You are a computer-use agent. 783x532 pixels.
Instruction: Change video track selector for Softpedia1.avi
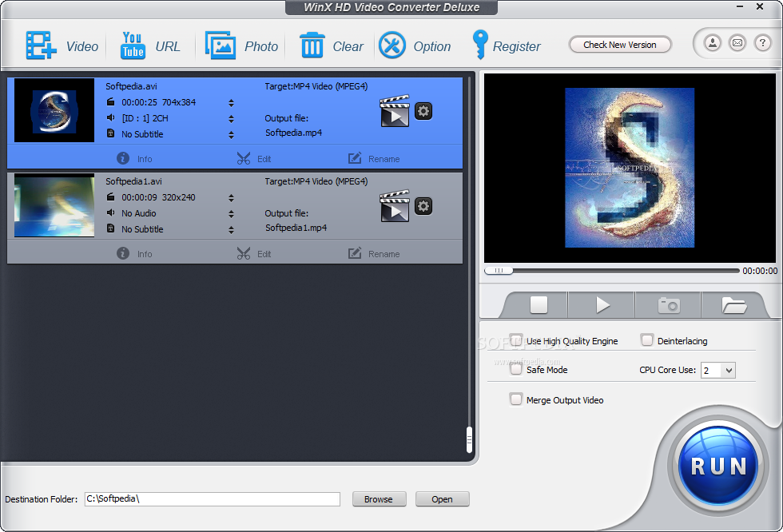[x=231, y=197]
